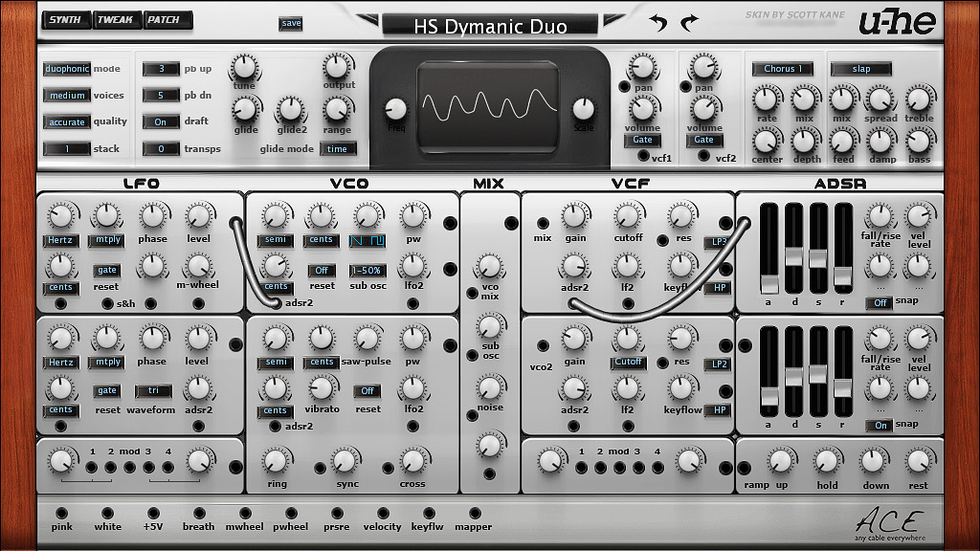Click ADSR1 release slider
The height and width of the screenshot is (551, 980).
(x=842, y=276)
